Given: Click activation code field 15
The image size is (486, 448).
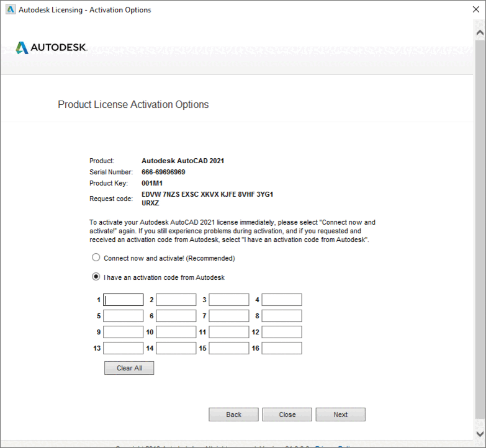Looking at the screenshot, I should pos(229,348).
